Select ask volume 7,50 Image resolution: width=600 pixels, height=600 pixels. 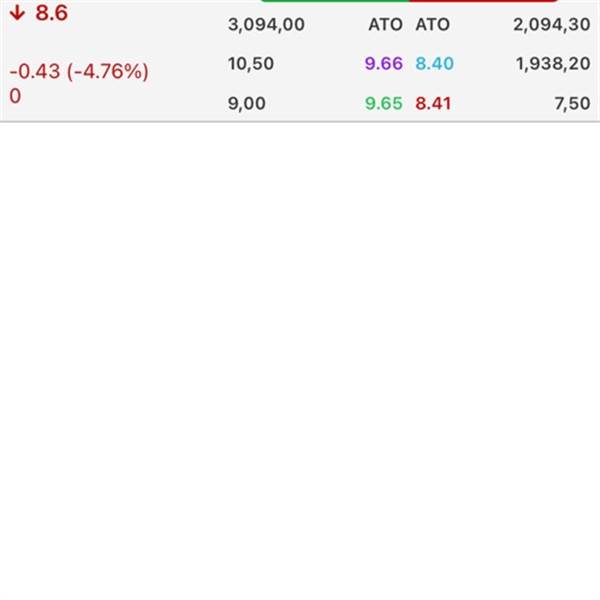coord(572,103)
